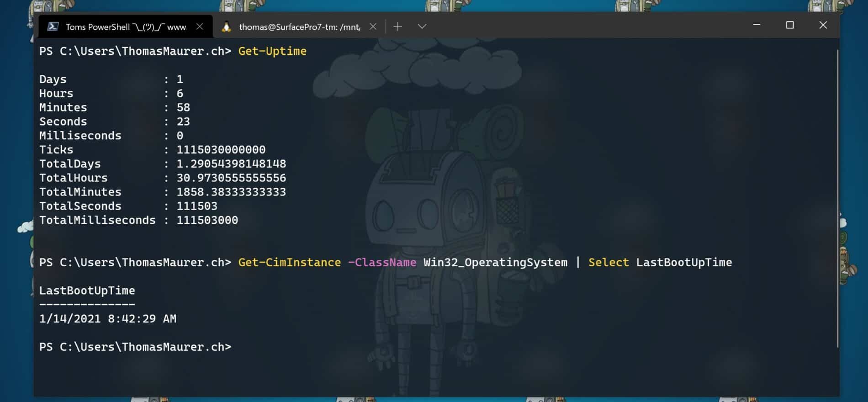Maximize the Windows Terminal window

(x=790, y=25)
